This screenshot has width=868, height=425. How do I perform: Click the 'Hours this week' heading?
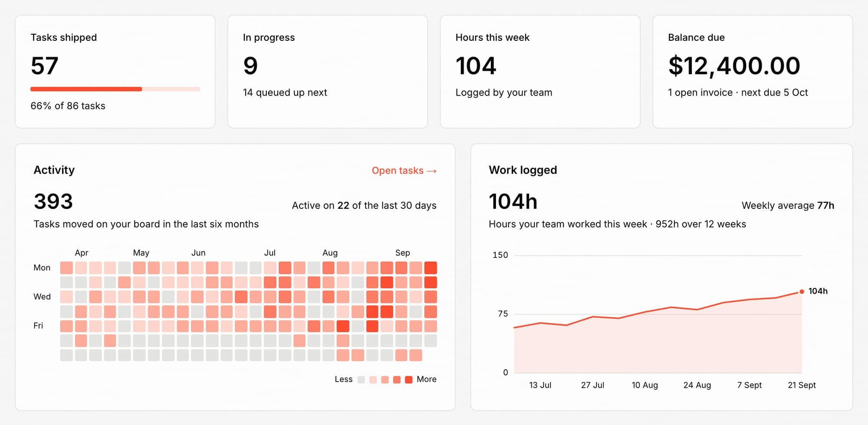point(492,37)
